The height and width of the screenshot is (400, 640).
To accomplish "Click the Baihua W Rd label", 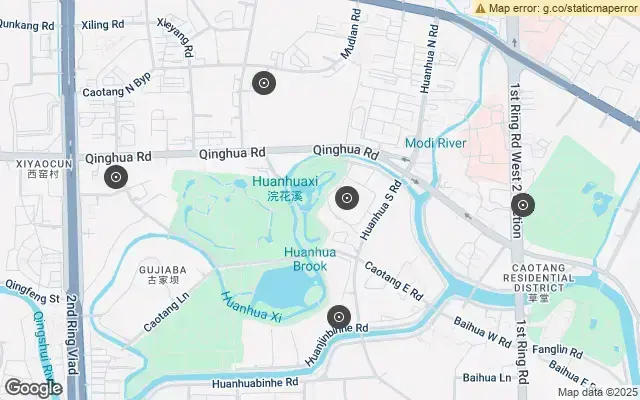I will (x=482, y=332).
